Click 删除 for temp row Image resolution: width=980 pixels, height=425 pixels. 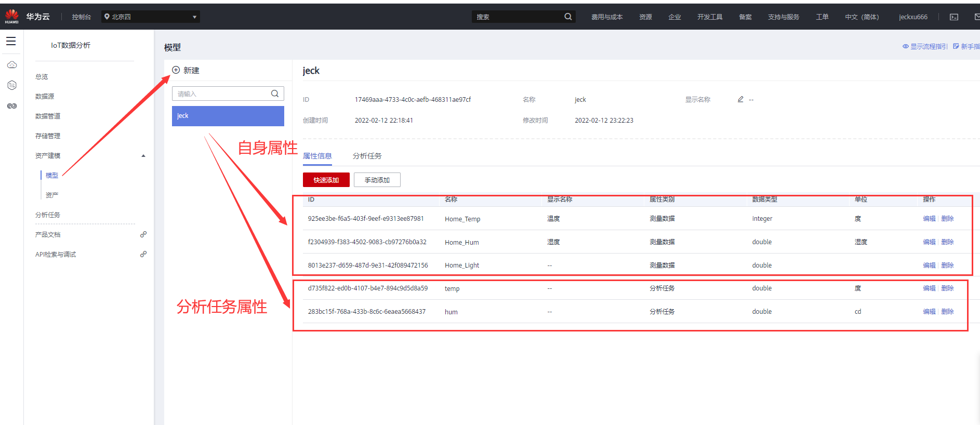(x=947, y=288)
